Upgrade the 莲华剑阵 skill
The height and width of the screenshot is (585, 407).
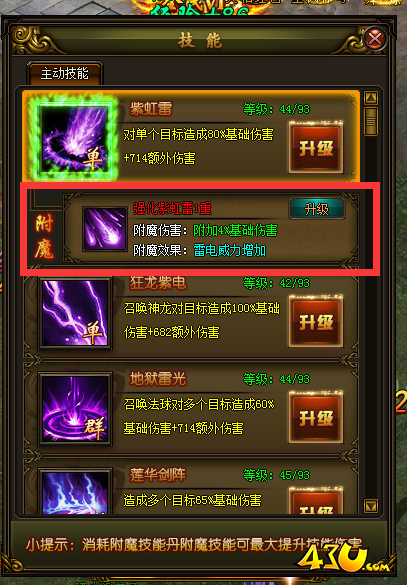(x=316, y=501)
